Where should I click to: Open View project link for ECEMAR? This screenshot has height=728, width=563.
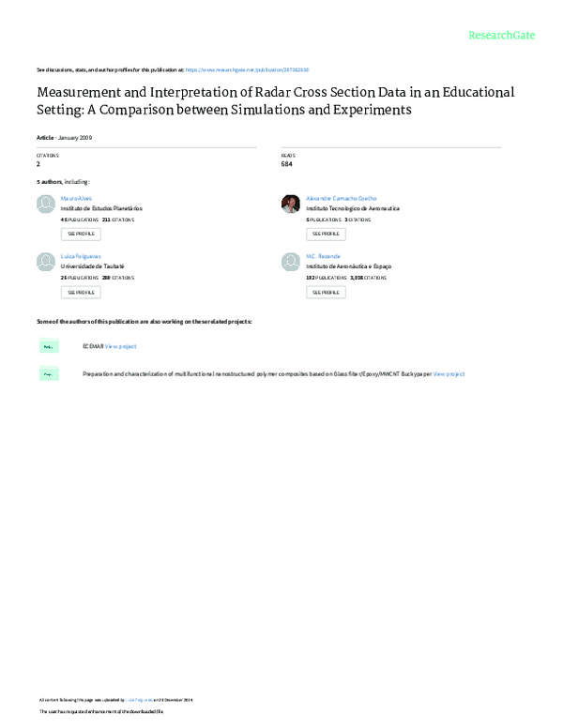pyautogui.click(x=120, y=346)
